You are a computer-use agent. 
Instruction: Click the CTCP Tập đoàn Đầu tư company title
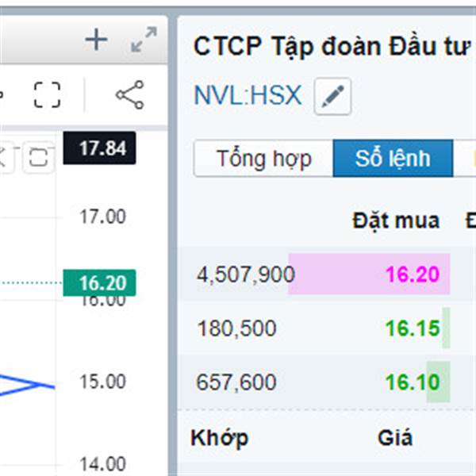pyautogui.click(x=332, y=47)
